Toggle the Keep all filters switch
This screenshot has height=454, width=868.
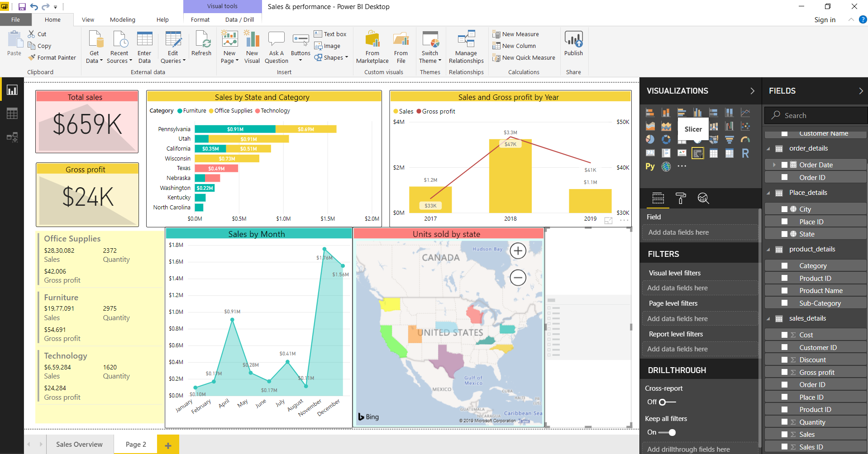(667, 432)
